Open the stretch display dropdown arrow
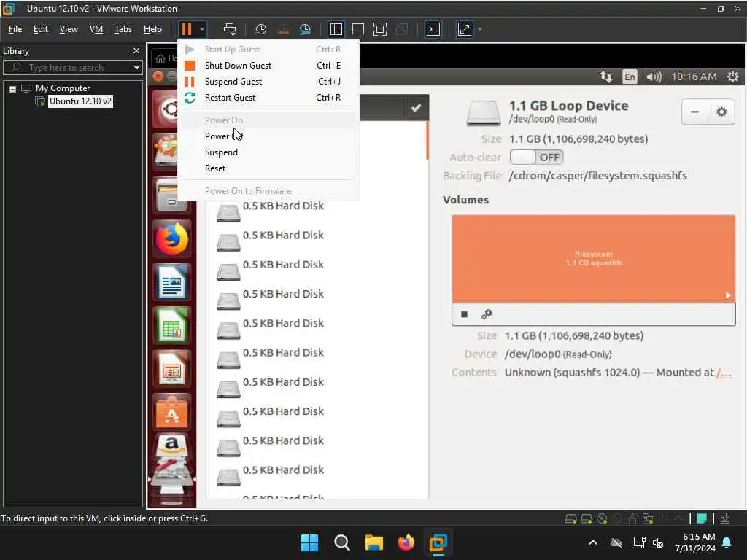This screenshot has width=747, height=560. [x=480, y=29]
